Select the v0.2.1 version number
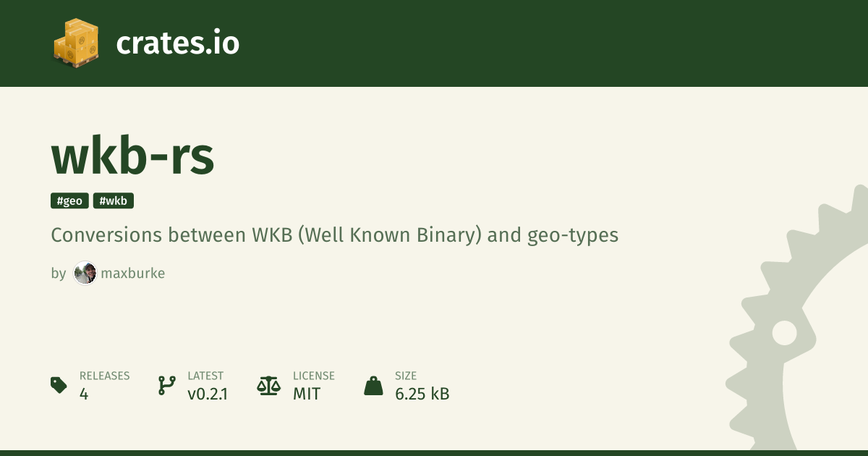The width and height of the screenshot is (868, 456). coord(208,394)
